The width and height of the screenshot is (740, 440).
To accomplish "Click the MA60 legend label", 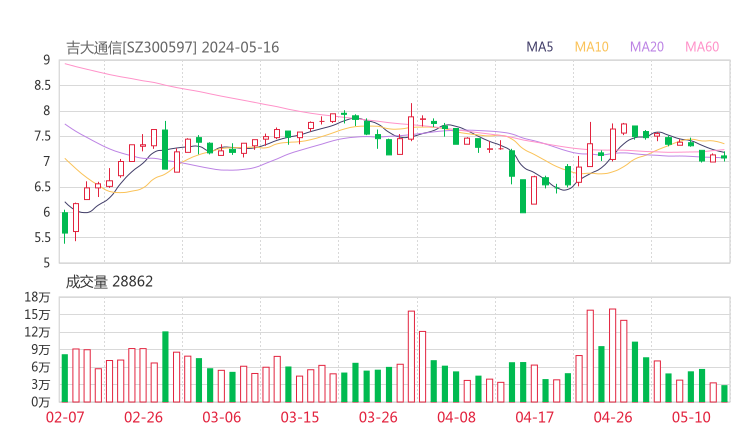I will [x=702, y=47].
